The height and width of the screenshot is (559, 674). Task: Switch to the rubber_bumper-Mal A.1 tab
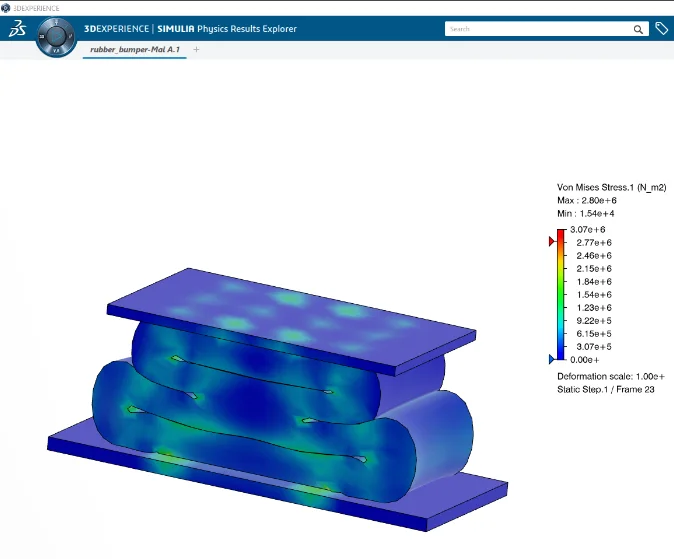click(x=133, y=50)
